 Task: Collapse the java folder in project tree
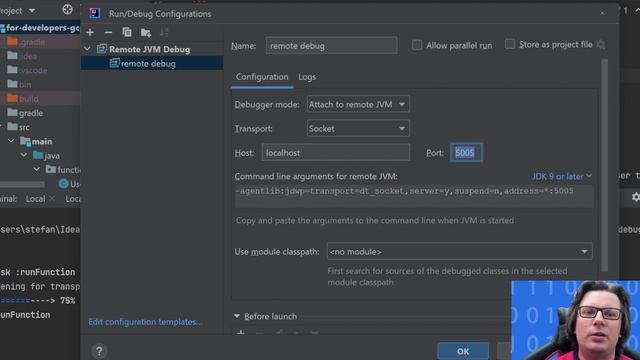(x=24, y=156)
